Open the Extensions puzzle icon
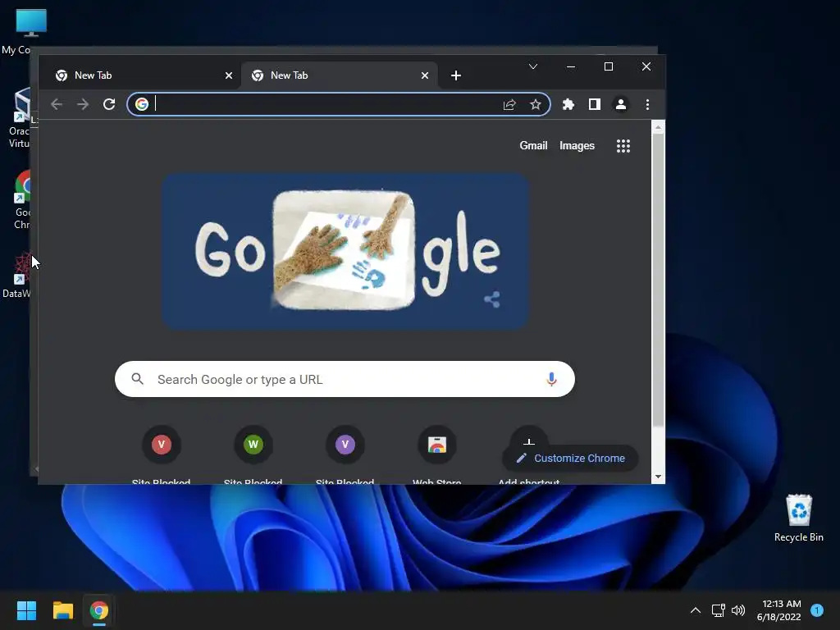The width and height of the screenshot is (840, 630). coord(568,104)
